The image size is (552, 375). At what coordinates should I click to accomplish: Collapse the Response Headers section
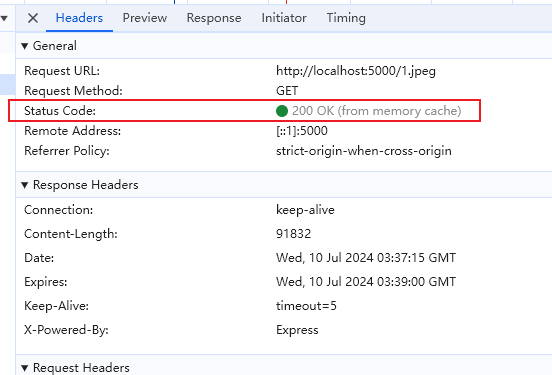[25, 185]
